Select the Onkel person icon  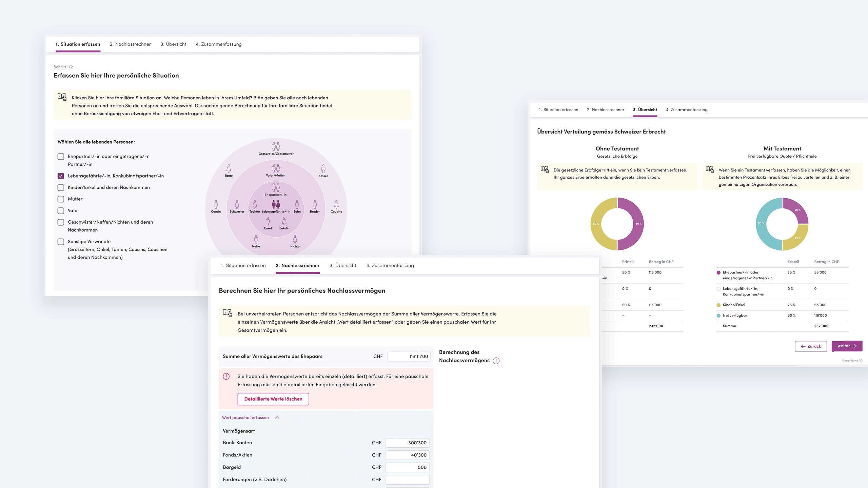(x=323, y=169)
